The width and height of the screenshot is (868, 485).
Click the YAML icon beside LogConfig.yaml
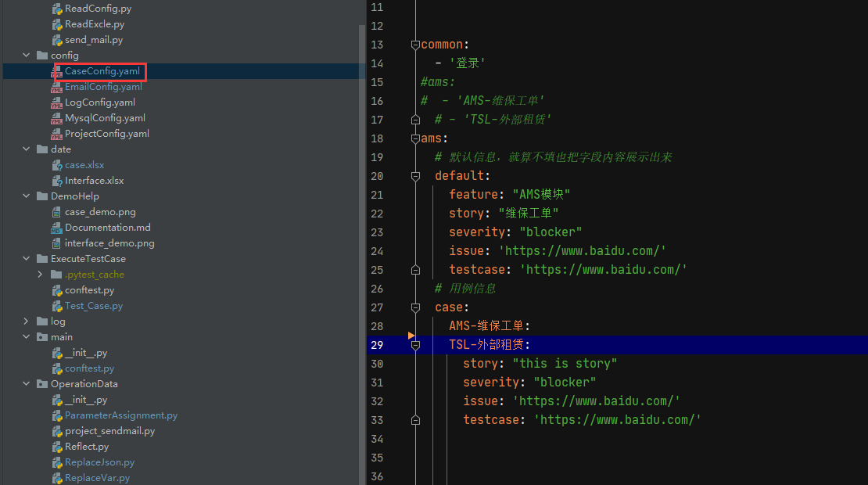point(56,102)
